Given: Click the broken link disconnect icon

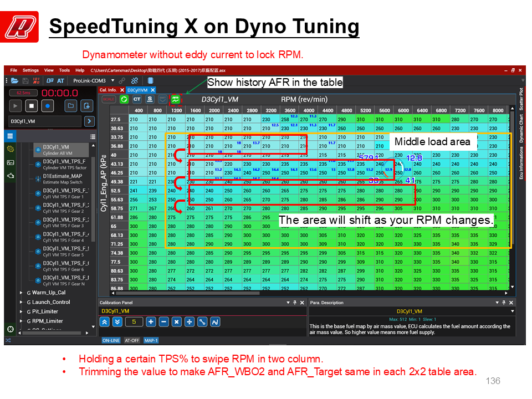Looking at the screenshot, I should coord(135,81).
